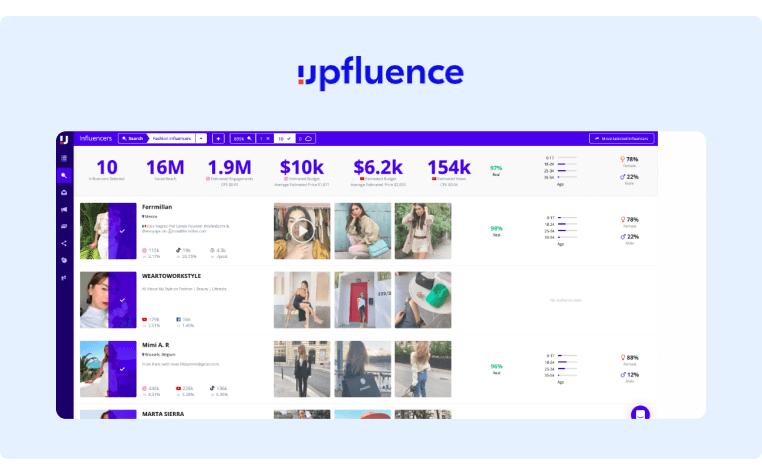The image size is (762, 475).
Task: Click the female 78% icon in the summary row
Action: (x=623, y=159)
